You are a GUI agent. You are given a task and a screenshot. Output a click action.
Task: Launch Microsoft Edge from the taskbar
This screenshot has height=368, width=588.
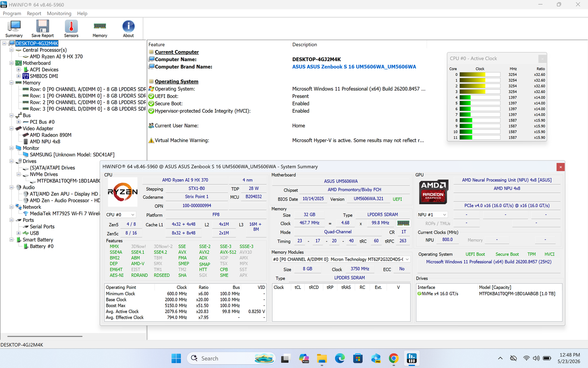(x=340, y=358)
